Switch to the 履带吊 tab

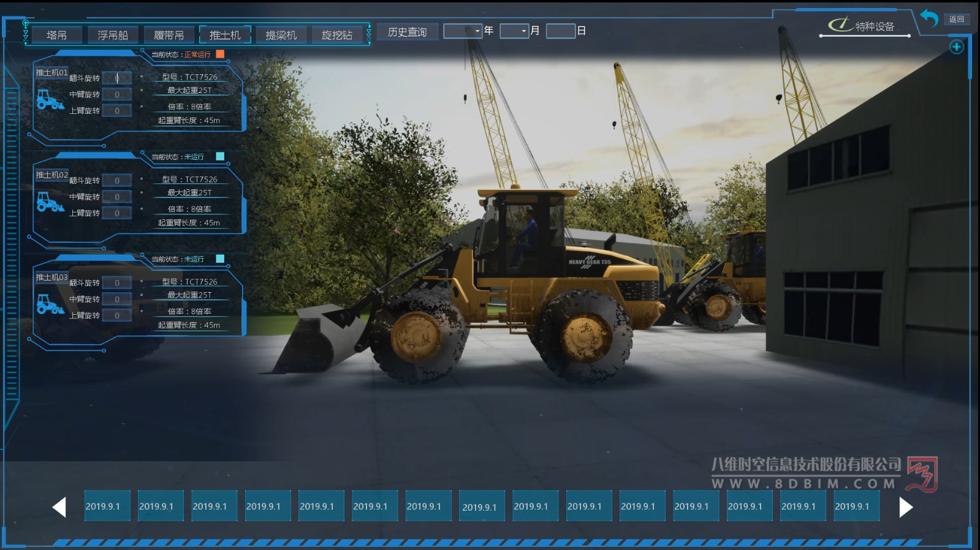point(169,35)
